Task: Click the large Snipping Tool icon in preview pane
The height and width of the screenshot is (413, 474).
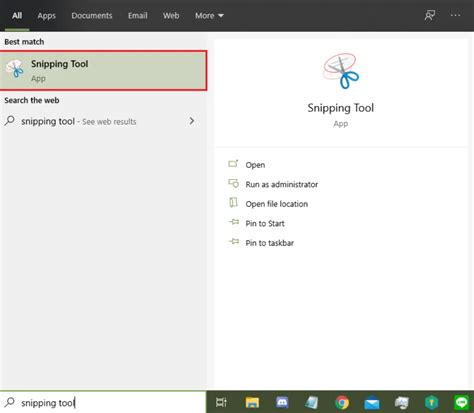Action: (x=341, y=71)
